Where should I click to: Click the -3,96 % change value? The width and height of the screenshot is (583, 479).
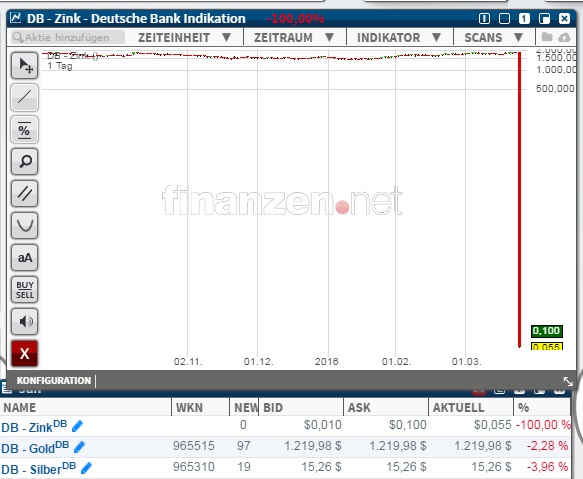tap(547, 466)
